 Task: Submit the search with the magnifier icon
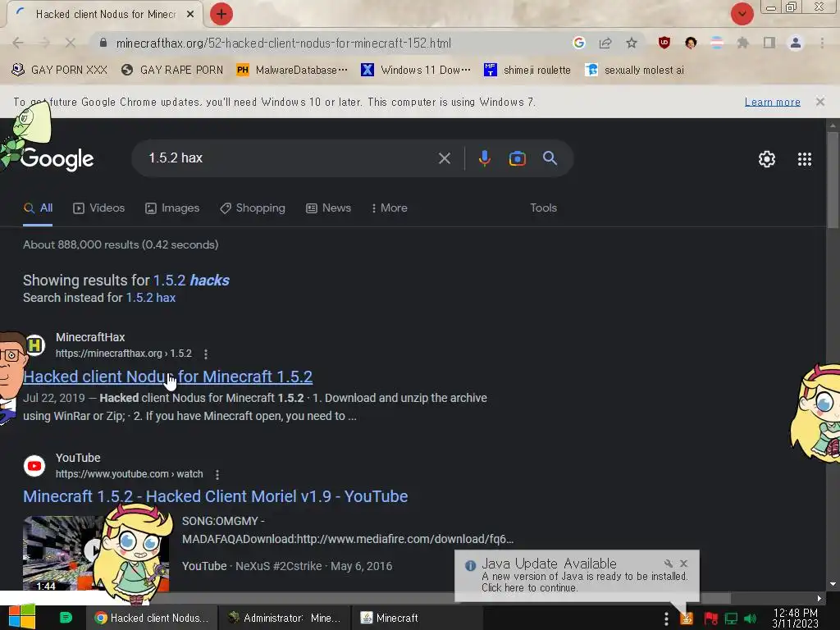(550, 158)
